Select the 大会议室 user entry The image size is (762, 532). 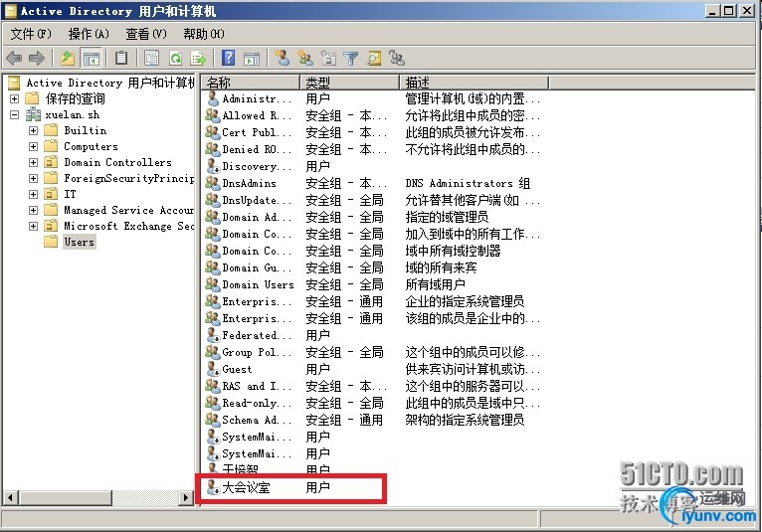tap(246, 487)
